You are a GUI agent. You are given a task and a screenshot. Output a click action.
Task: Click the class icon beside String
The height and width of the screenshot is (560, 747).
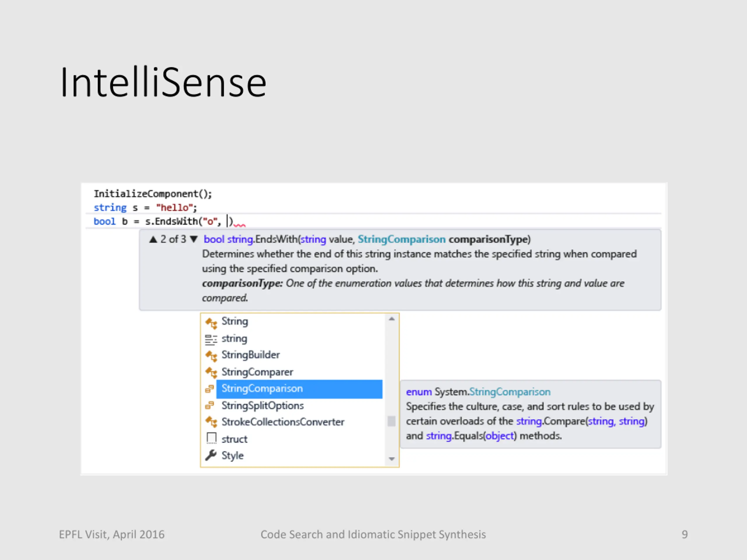pyautogui.click(x=211, y=323)
